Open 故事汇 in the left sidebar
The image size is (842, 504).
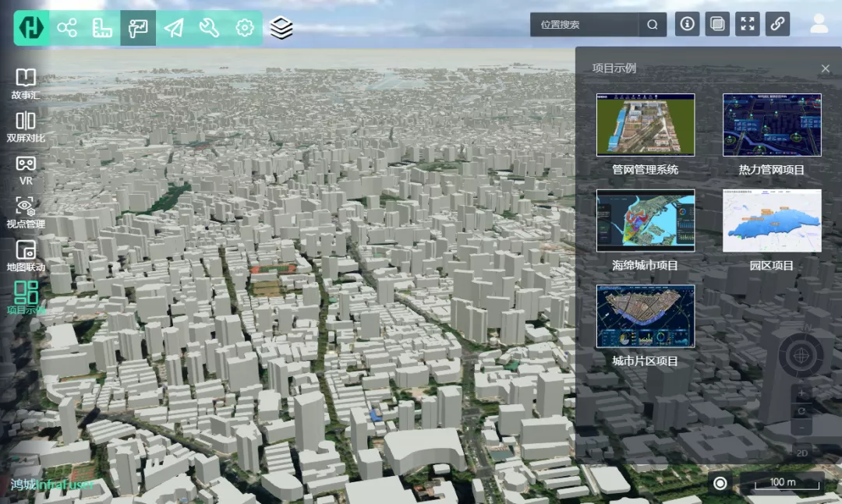26,83
